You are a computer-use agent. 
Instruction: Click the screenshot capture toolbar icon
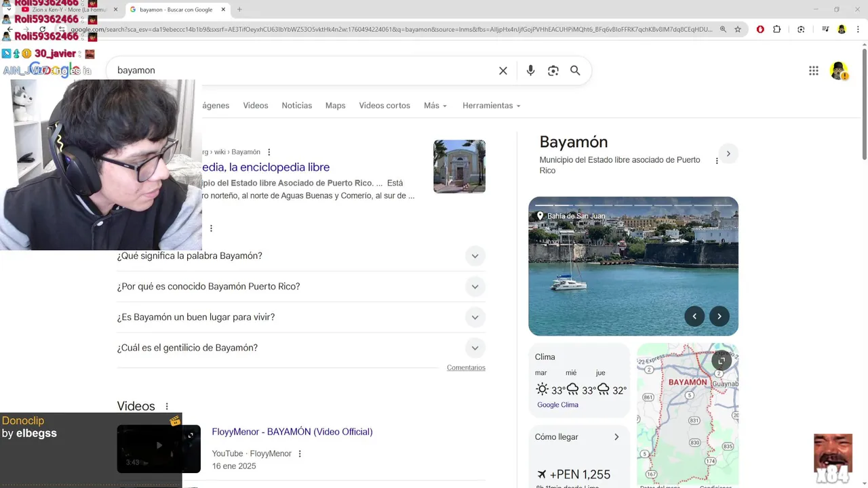click(x=801, y=29)
